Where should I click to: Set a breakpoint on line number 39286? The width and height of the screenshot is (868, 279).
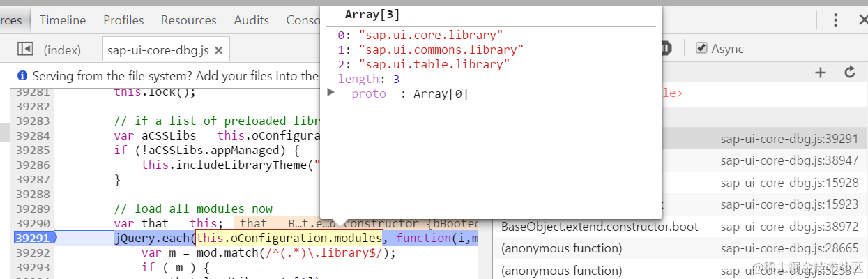[33, 165]
